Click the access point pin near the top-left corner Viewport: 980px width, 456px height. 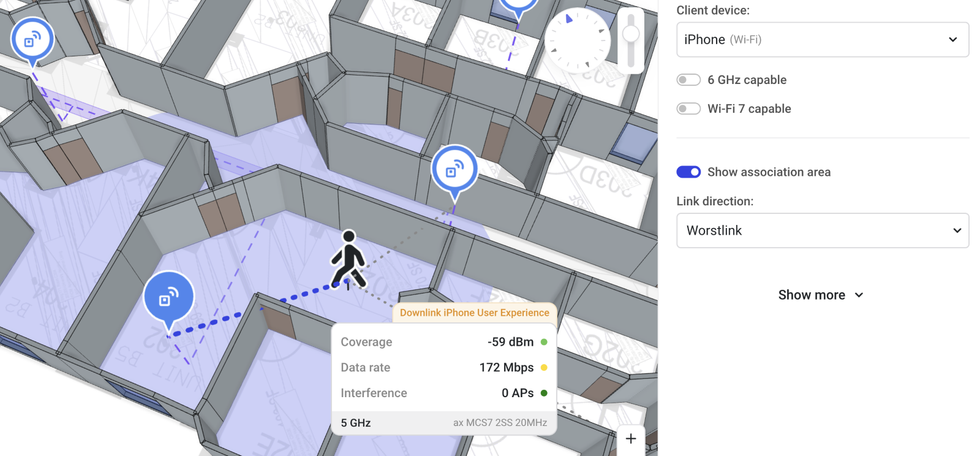click(x=32, y=40)
